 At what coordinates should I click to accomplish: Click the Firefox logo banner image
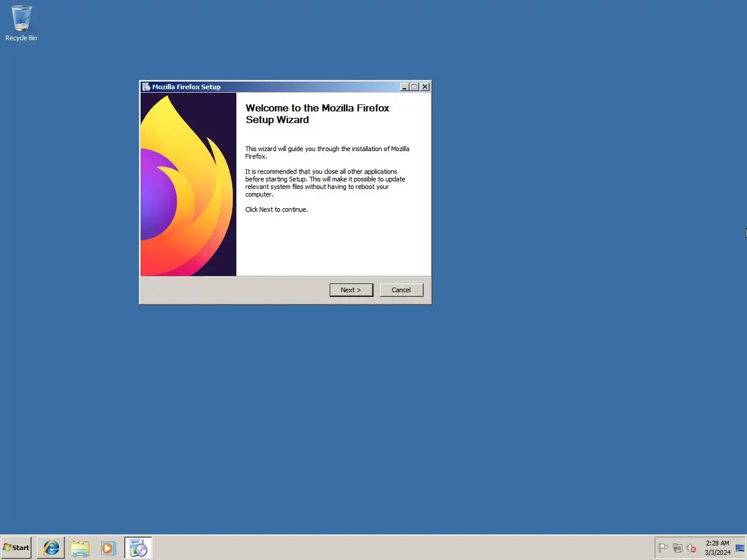[189, 184]
